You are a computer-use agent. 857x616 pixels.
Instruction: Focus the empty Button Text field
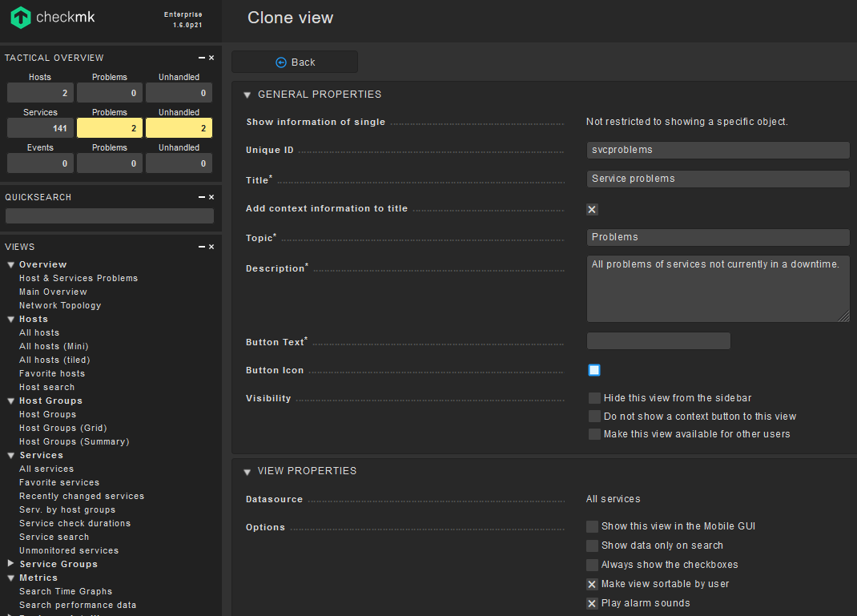658,341
